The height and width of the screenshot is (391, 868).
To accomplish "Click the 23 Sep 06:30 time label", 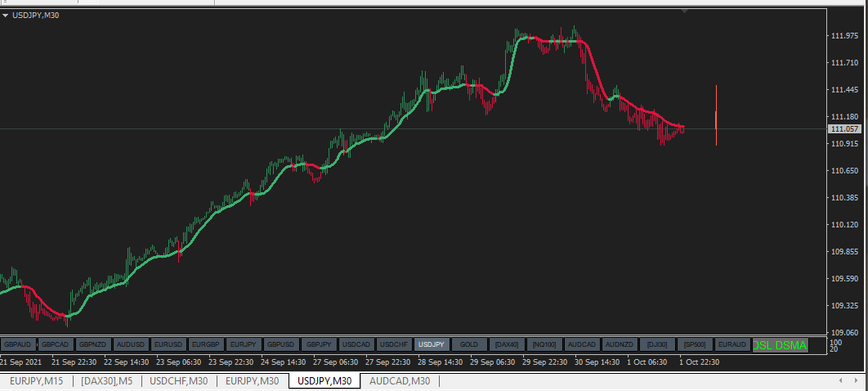I will 179,362.
